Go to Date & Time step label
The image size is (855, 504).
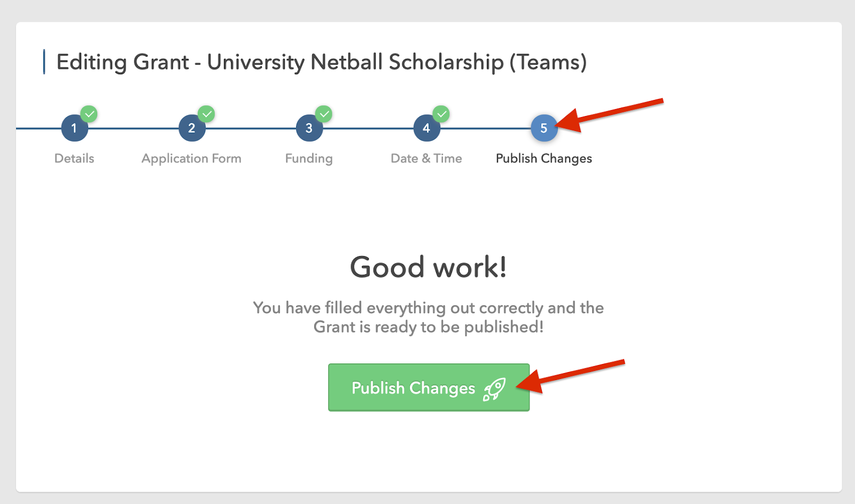click(x=426, y=158)
